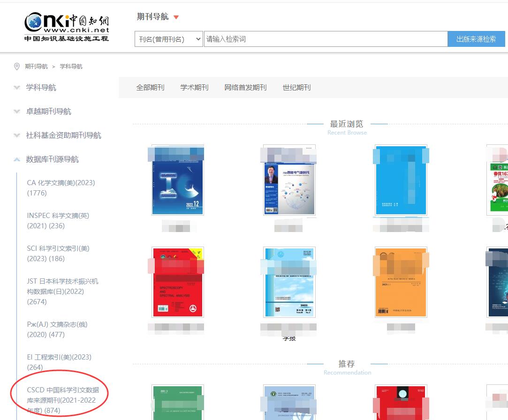508x420 pixels.
Task: Open SCI 科学引文索引(美)(2023) list
Action: pos(58,253)
